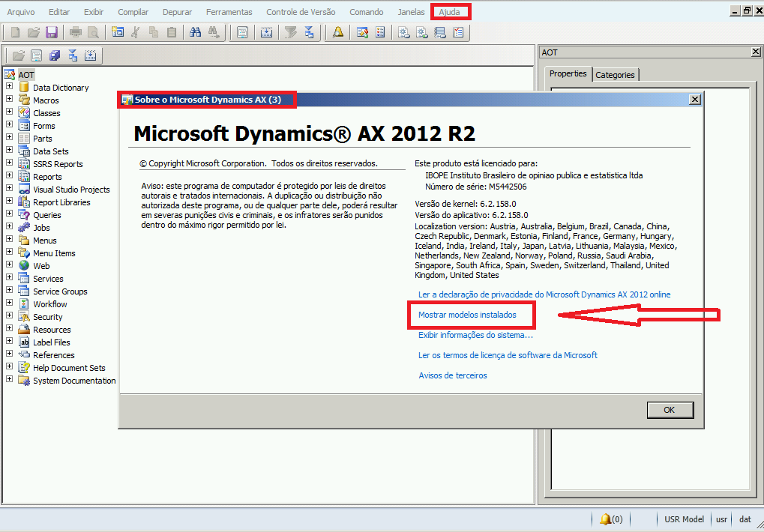Viewport: 764px width, 532px height.
Task: Switch to the Properties tab
Action: pos(568,73)
